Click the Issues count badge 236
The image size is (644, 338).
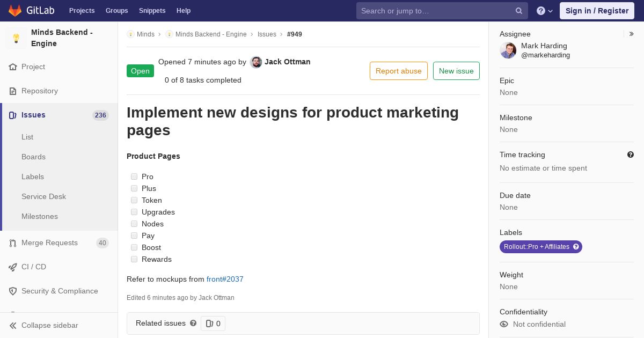coord(100,115)
